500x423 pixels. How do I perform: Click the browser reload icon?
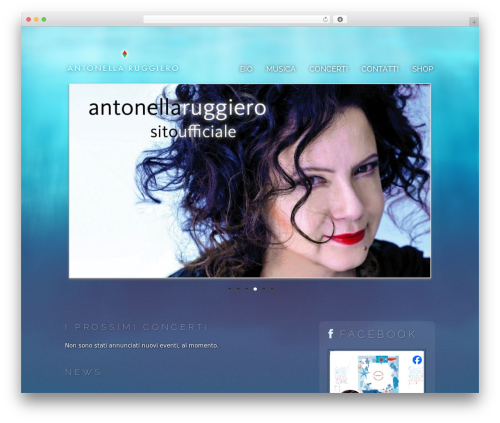tap(325, 19)
